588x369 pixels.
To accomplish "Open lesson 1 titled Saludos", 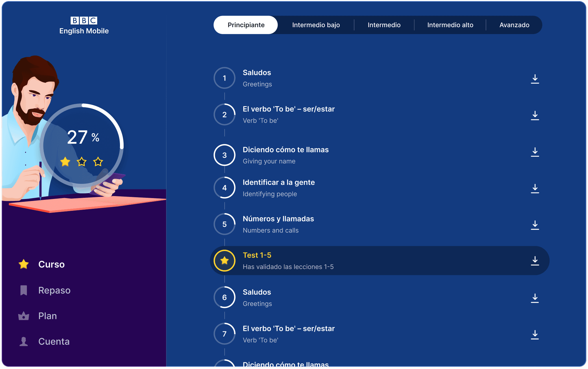I will click(x=257, y=73).
